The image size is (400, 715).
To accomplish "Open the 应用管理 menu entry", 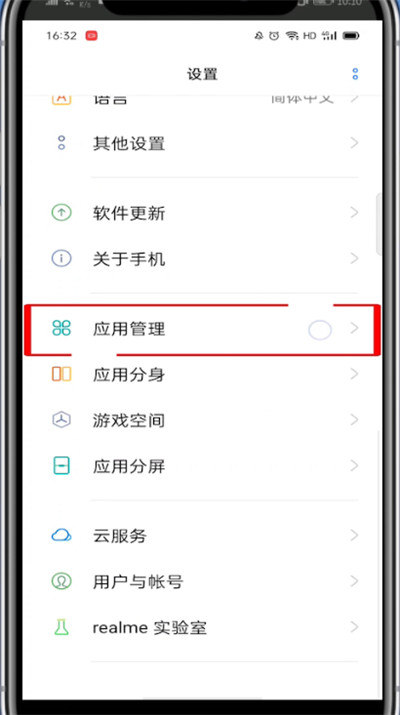I will click(x=202, y=329).
